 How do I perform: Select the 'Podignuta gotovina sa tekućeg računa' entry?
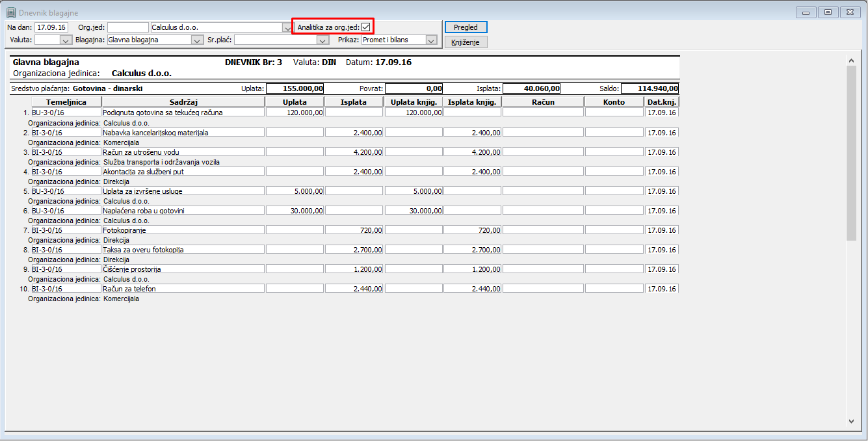183,113
